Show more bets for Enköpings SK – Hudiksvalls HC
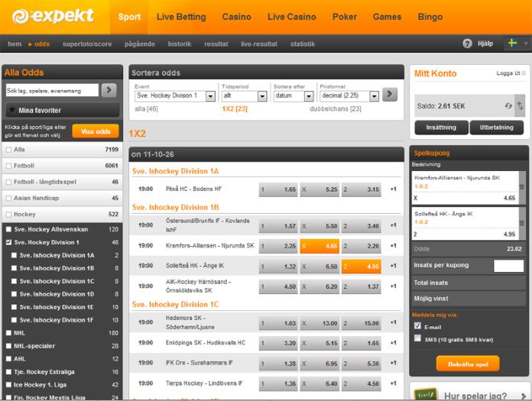 click(x=393, y=343)
